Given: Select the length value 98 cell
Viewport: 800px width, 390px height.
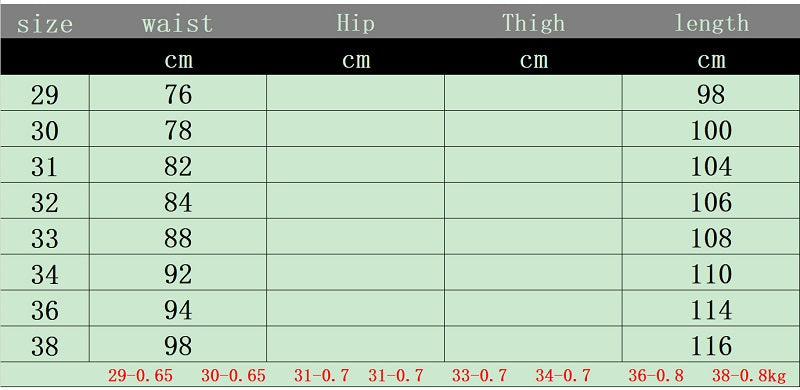Looking at the screenshot, I should click(711, 93).
